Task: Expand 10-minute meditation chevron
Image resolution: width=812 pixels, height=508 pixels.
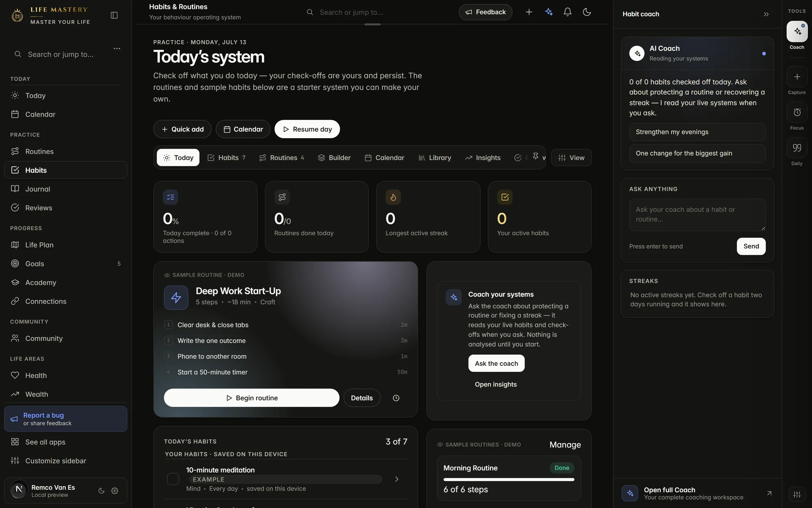Action: [x=397, y=479]
